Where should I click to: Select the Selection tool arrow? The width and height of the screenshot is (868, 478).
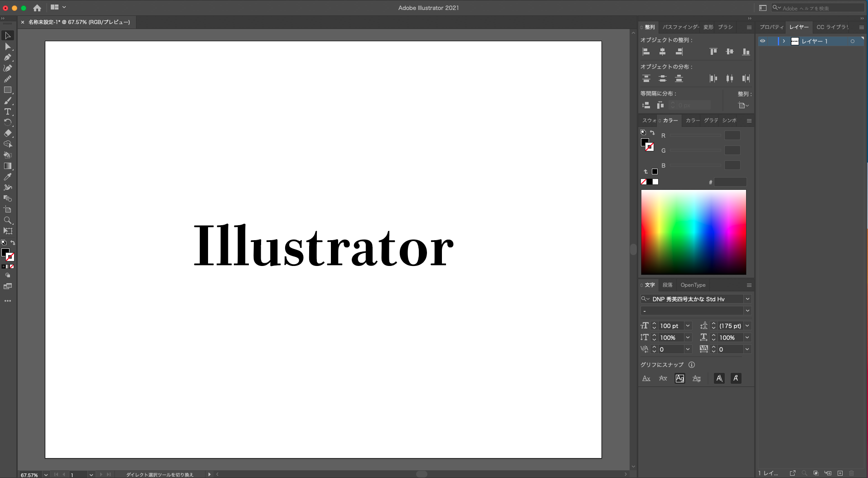(8, 36)
